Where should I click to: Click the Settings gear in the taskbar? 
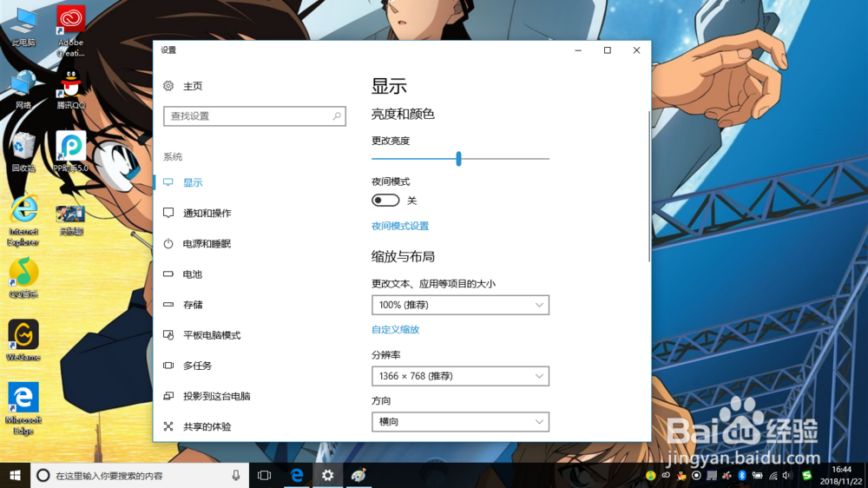pos(328,475)
